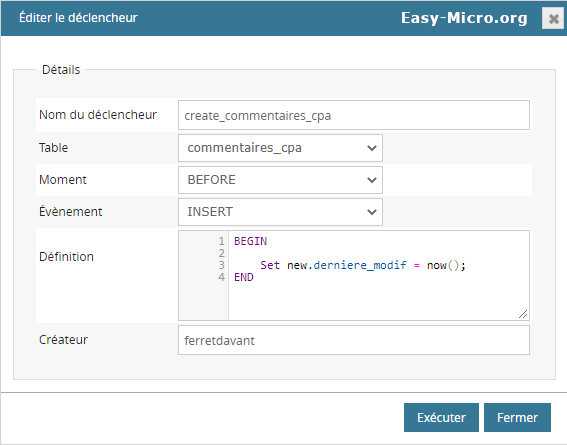Click the Moment label
The image size is (567, 445).
tap(63, 180)
